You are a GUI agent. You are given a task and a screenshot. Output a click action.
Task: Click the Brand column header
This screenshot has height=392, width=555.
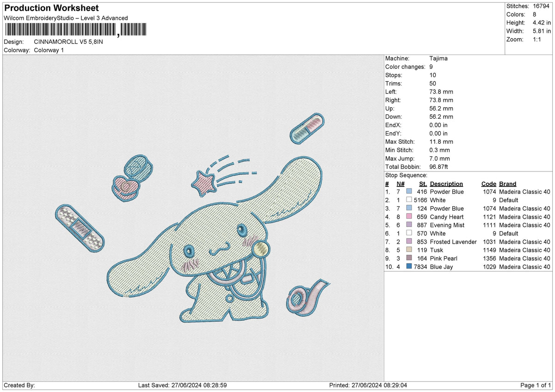coord(508,184)
